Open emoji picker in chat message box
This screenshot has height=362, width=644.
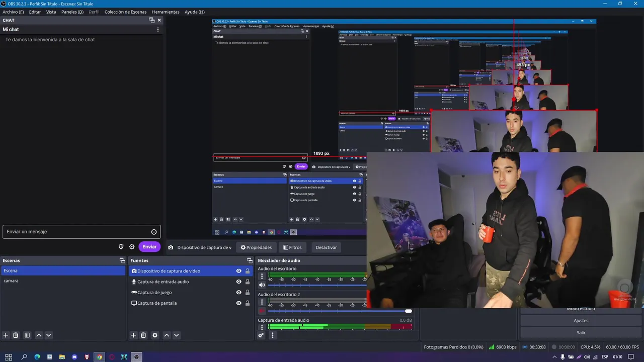(154, 232)
